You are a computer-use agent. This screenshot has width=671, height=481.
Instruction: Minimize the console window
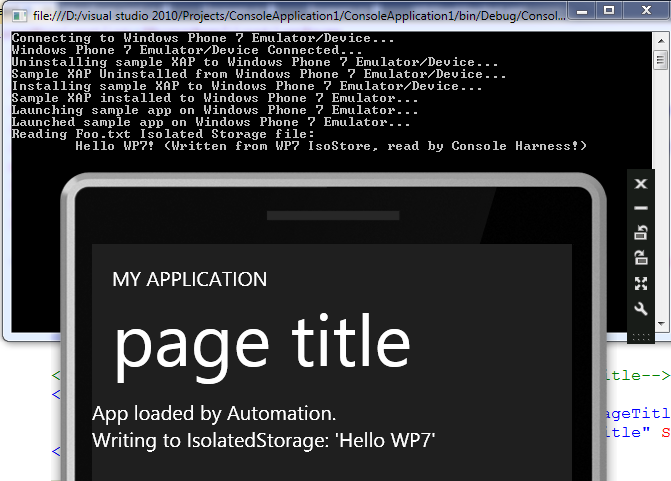point(582,10)
